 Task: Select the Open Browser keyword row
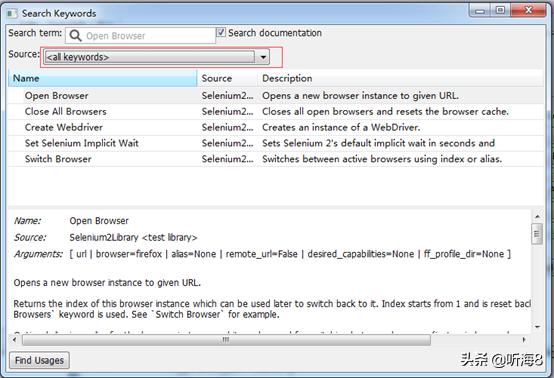(x=276, y=96)
